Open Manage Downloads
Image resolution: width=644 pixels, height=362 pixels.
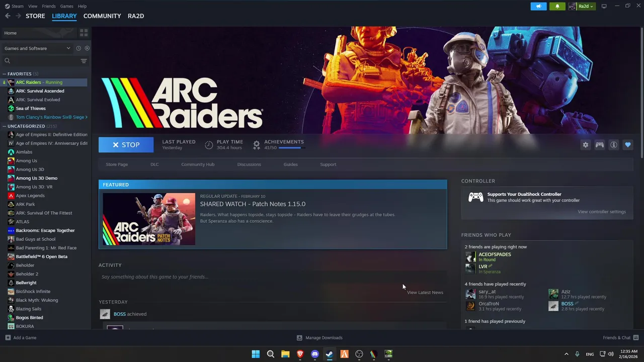tap(320, 338)
